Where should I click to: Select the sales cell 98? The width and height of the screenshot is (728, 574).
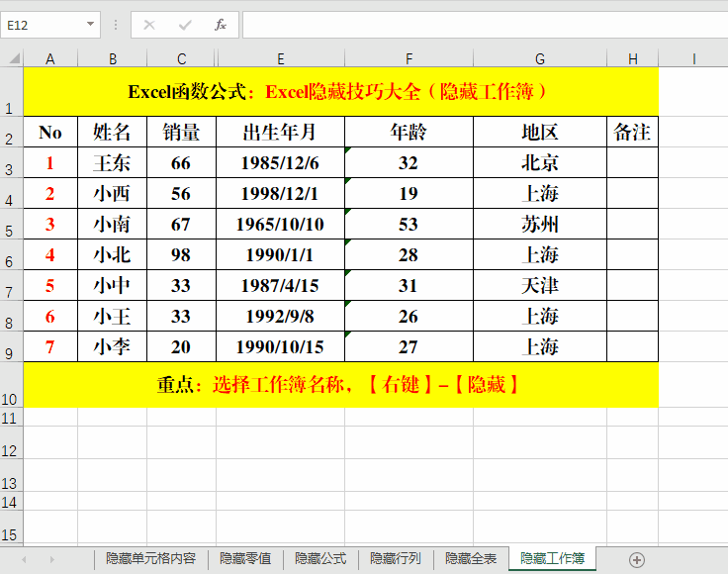point(181,254)
